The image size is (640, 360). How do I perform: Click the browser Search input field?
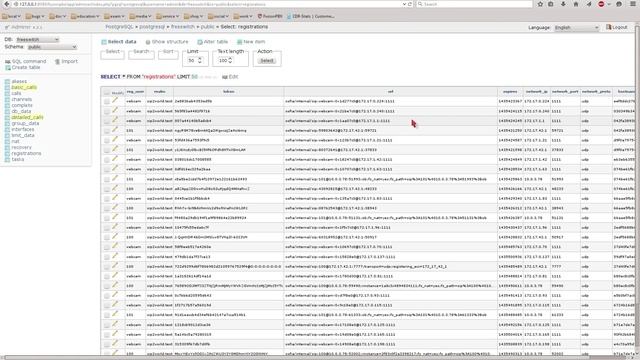[x=474, y=4]
